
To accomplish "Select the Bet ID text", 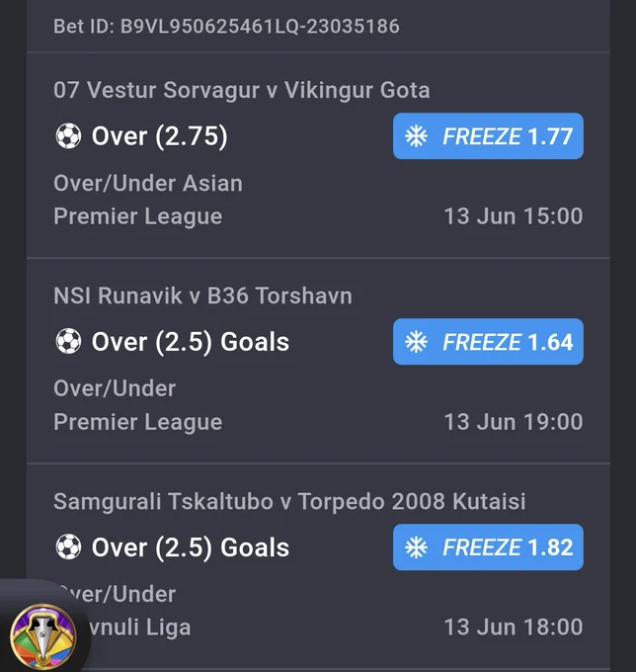I will pos(226,26).
